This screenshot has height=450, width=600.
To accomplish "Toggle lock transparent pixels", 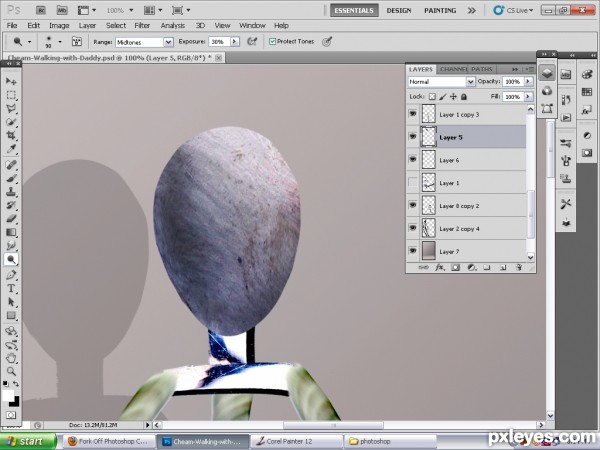I will (x=432, y=97).
